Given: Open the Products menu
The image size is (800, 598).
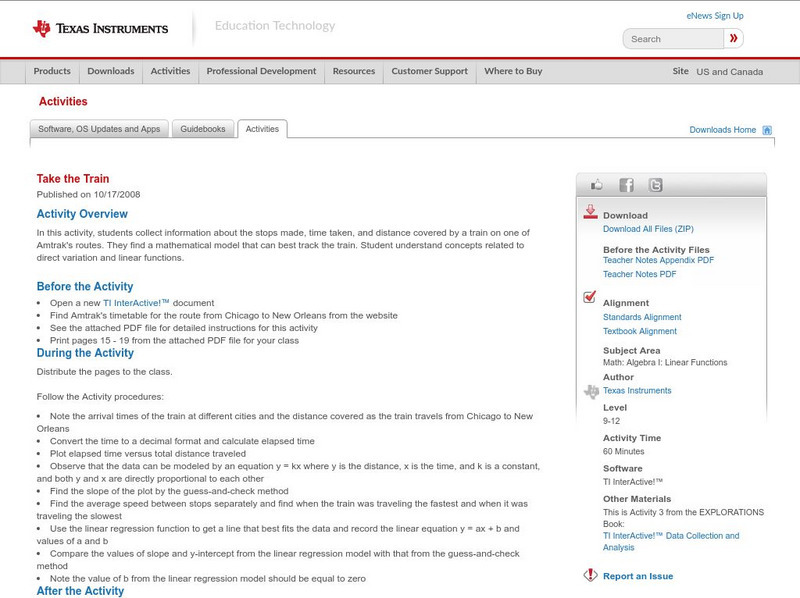Looking at the screenshot, I should (52, 71).
